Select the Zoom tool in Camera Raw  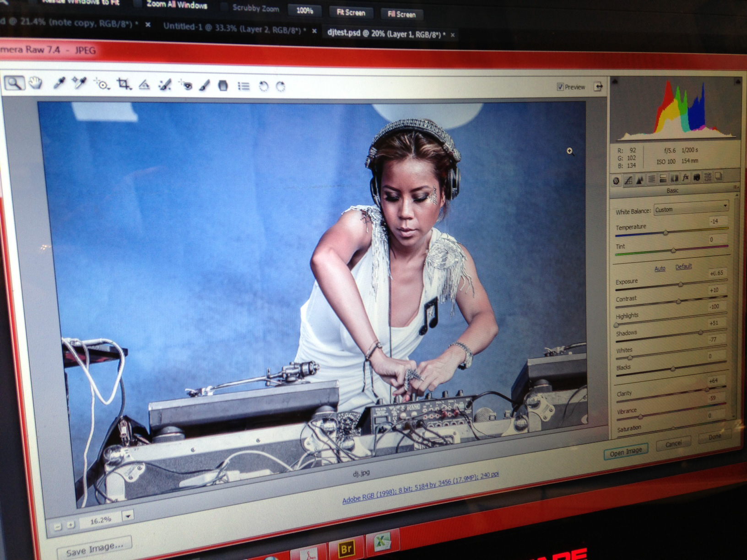click(14, 83)
